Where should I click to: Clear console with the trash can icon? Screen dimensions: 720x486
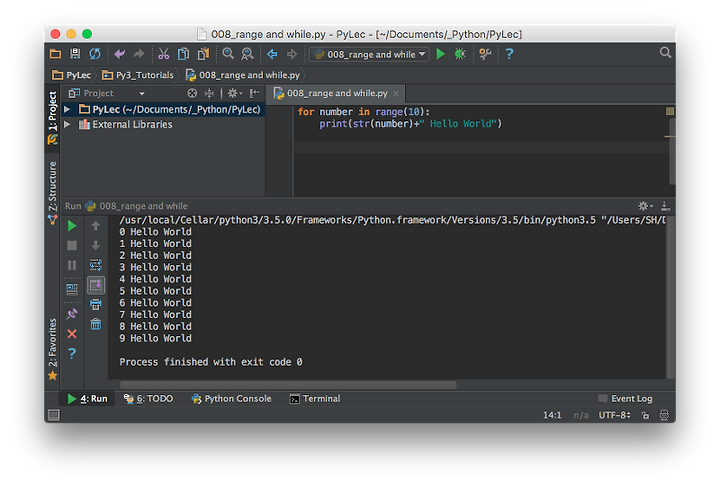[96, 324]
